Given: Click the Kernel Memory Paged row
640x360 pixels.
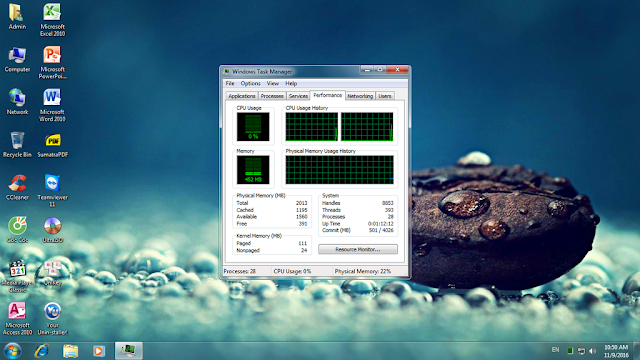Looking at the screenshot, I should tap(272, 243).
